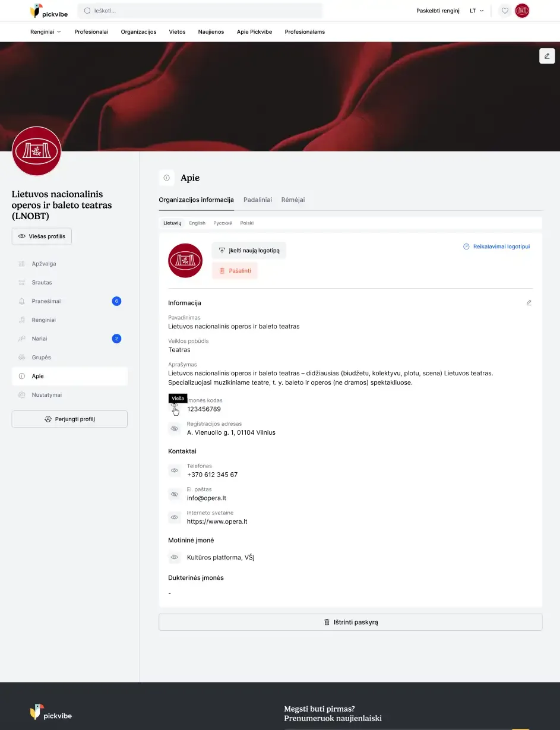Viewport: 560px width, 730px height.
Task: Open Profesionalai in the top navigation
Action: coord(91,32)
